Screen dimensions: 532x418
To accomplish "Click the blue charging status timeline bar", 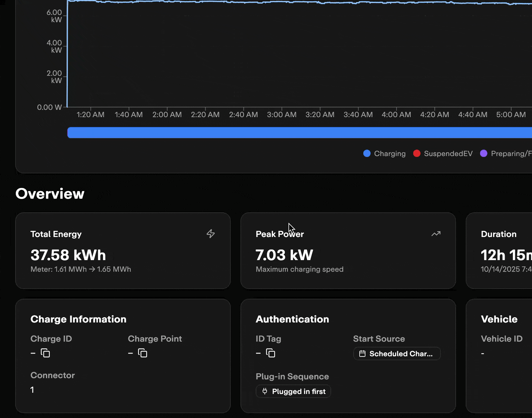I will [x=299, y=133].
